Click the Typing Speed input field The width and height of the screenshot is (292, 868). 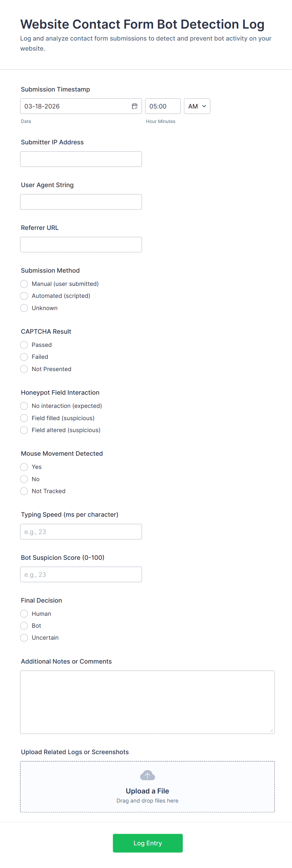pos(81,532)
